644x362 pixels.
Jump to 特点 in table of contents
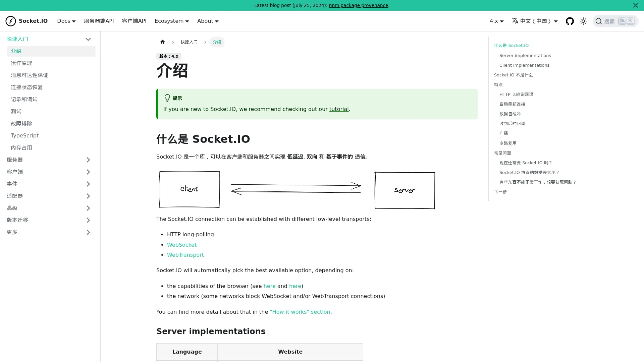(498, 84)
